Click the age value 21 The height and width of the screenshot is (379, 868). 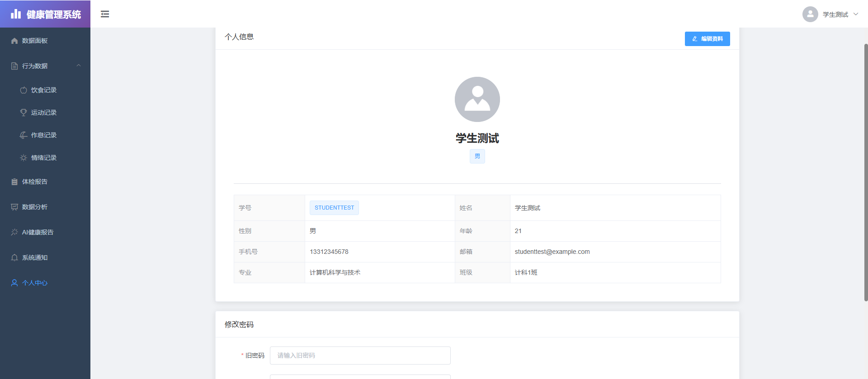[x=518, y=231]
